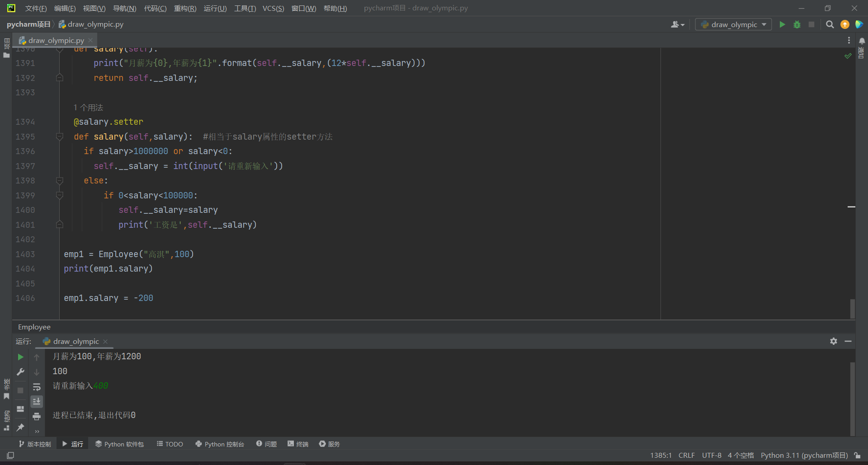
Task: Open the Bookmarks side panel
Action: (6, 390)
